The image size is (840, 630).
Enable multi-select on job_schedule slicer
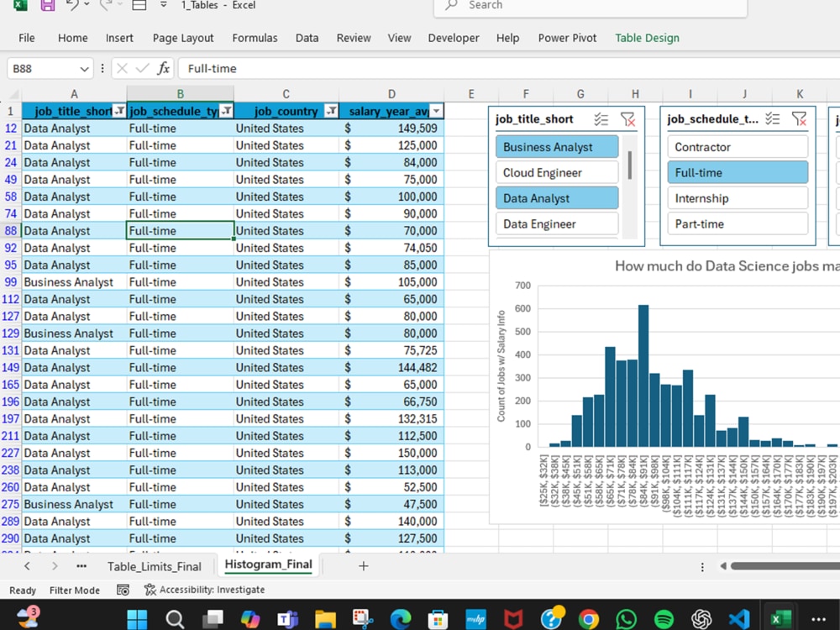(772, 119)
